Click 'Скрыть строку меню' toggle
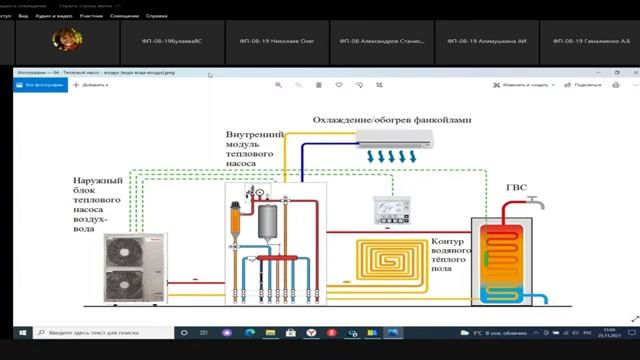Image resolution: width=640 pixels, height=360 pixels. (89, 6)
